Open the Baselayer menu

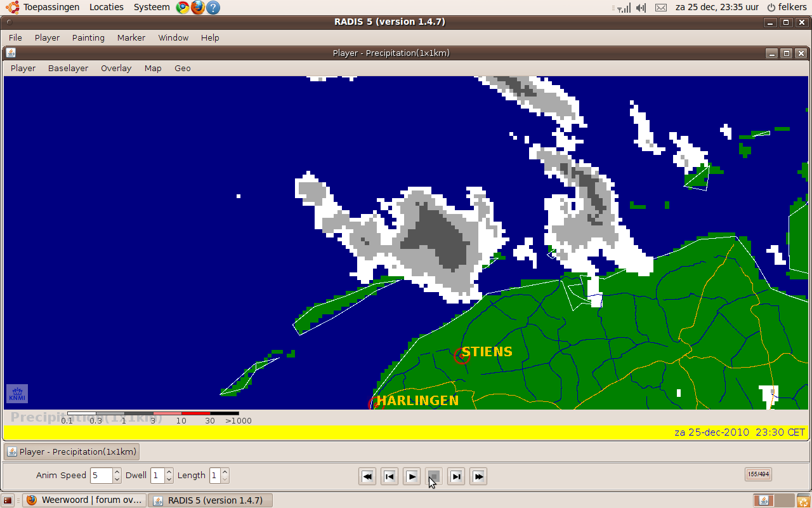pos(68,69)
